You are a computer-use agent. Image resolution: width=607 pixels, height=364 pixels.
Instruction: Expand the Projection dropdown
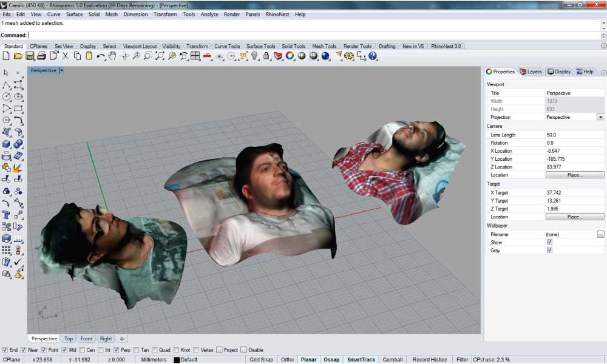(600, 117)
